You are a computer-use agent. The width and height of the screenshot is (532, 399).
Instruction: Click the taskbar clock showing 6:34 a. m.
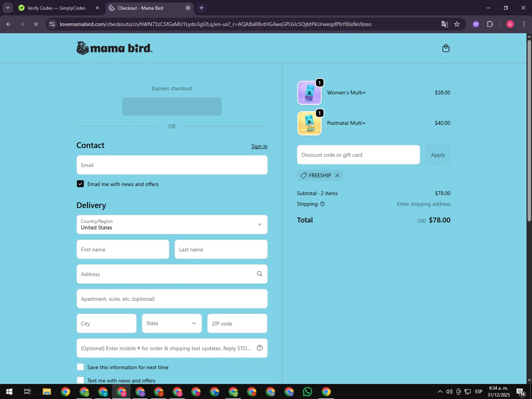tap(498, 392)
